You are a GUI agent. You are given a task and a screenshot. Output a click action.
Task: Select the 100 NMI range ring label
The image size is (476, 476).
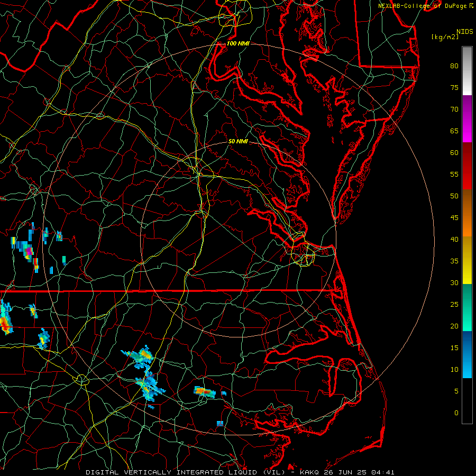click(238, 43)
